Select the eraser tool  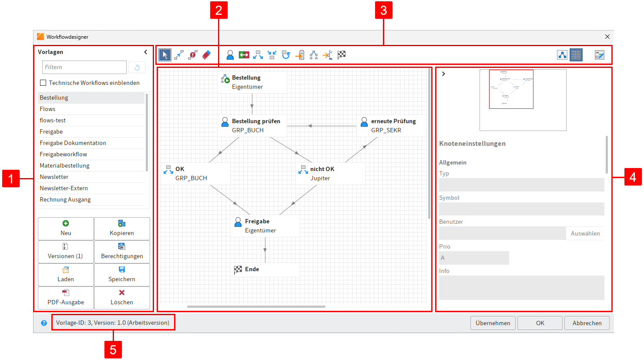206,54
